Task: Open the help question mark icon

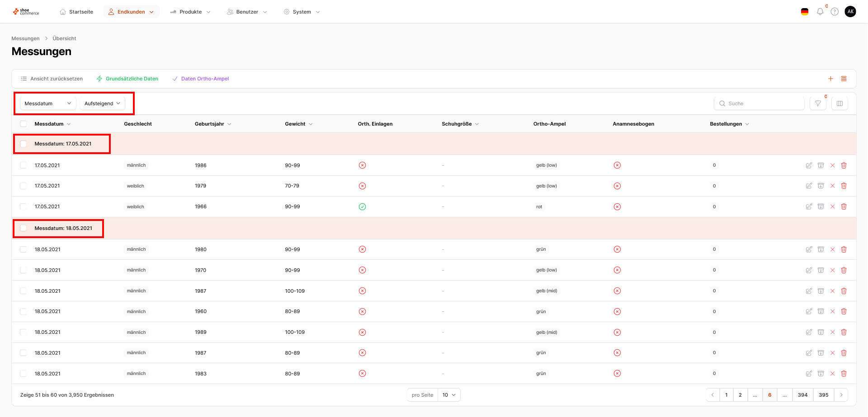Action: (835, 12)
